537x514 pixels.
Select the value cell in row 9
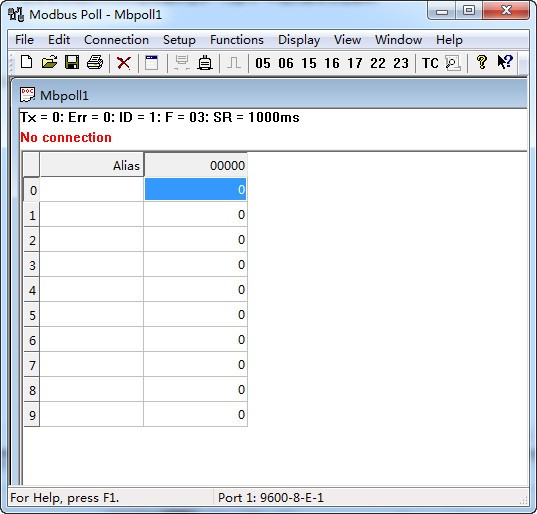click(x=195, y=414)
